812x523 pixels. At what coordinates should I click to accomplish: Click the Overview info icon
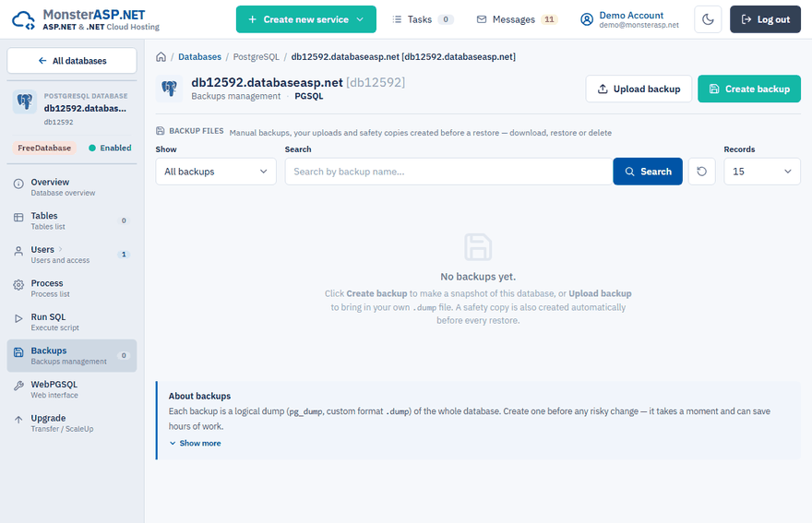(x=18, y=184)
